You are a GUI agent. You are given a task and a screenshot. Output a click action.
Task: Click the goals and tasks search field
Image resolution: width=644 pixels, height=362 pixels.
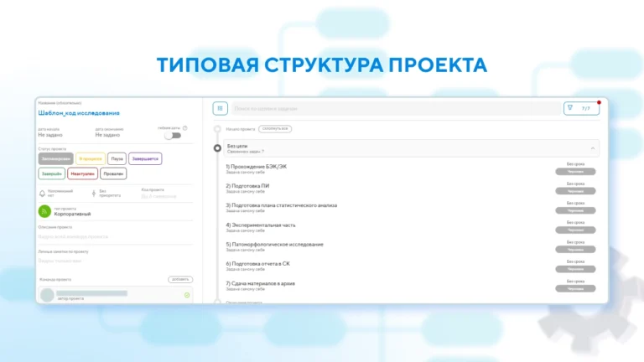pos(396,108)
